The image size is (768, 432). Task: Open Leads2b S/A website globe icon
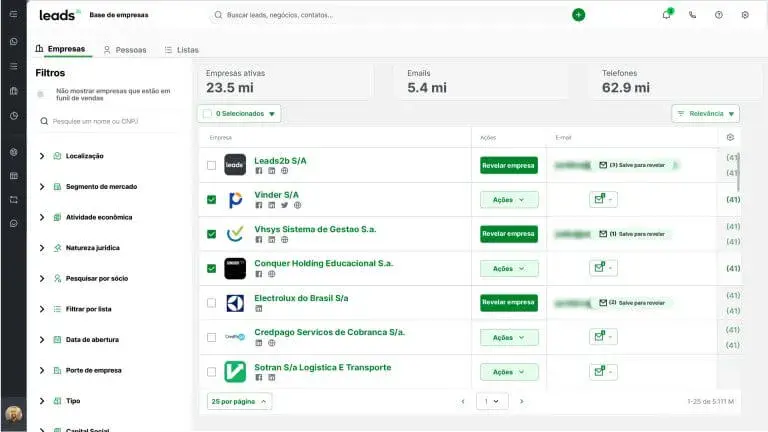point(285,171)
